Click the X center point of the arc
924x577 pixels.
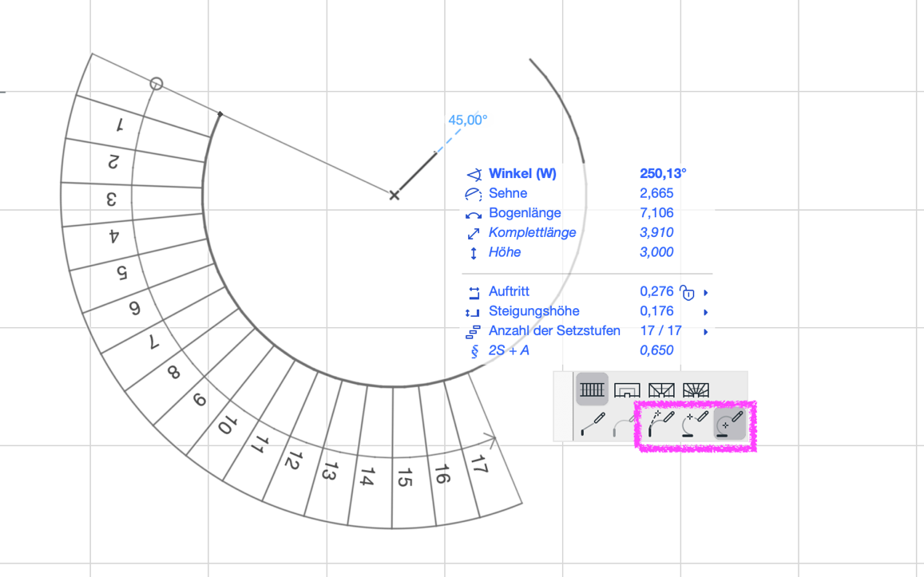coord(395,195)
